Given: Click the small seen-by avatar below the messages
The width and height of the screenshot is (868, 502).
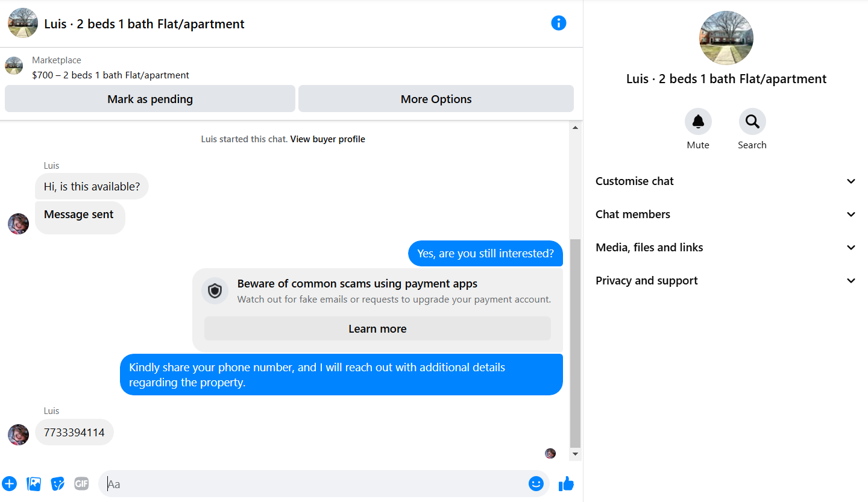Looking at the screenshot, I should 550,453.
